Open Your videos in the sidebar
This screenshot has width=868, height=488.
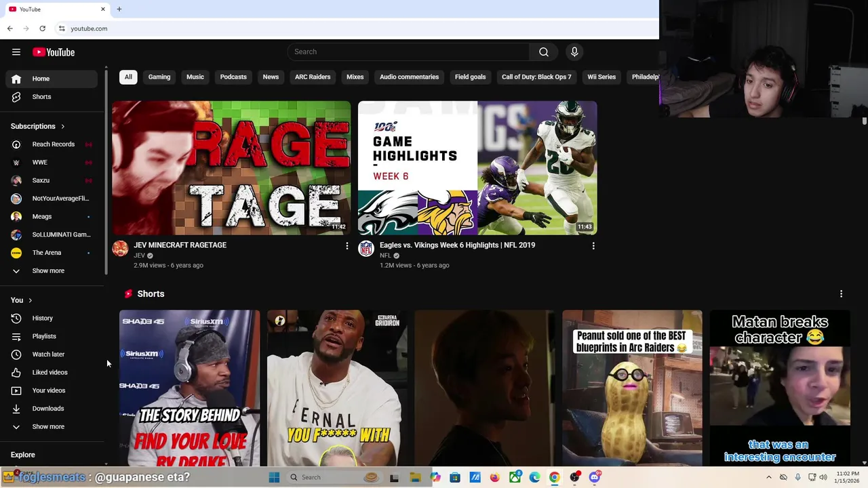click(x=52, y=390)
